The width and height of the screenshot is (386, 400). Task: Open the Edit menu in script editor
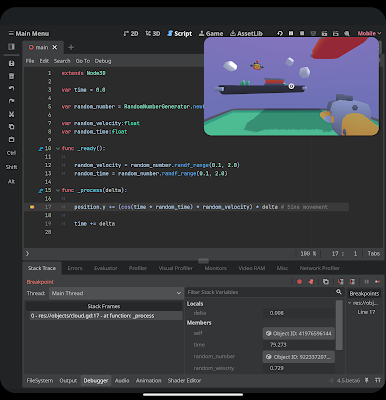(44, 61)
